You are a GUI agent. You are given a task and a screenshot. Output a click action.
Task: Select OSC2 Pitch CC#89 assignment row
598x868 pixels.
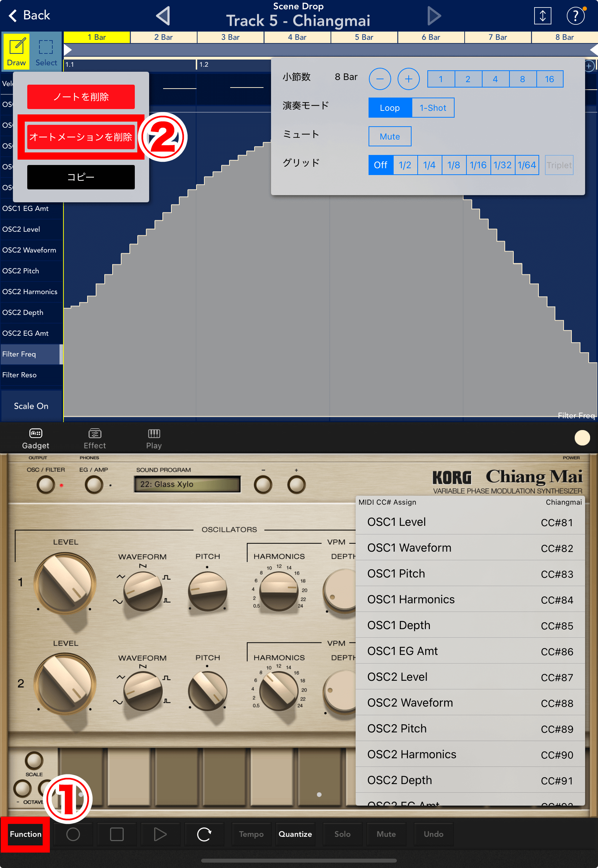point(470,728)
